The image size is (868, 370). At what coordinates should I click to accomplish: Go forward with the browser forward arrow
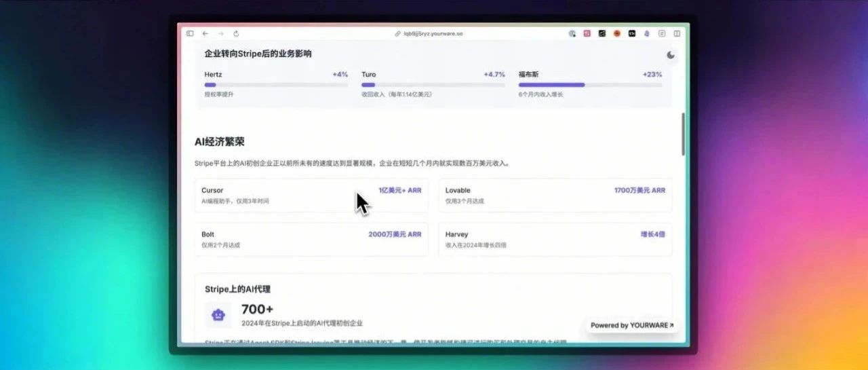(220, 33)
